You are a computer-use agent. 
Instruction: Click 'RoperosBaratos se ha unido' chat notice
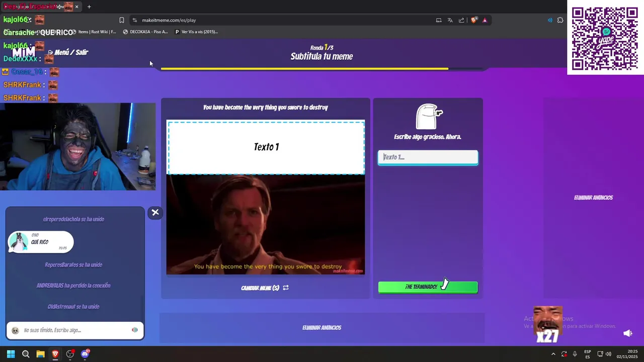pyautogui.click(x=73, y=265)
